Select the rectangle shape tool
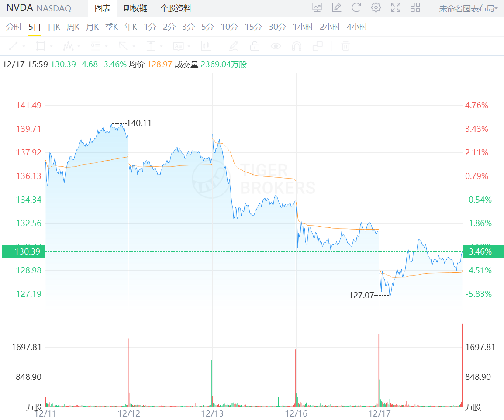504x420 pixels. [x=41, y=46]
